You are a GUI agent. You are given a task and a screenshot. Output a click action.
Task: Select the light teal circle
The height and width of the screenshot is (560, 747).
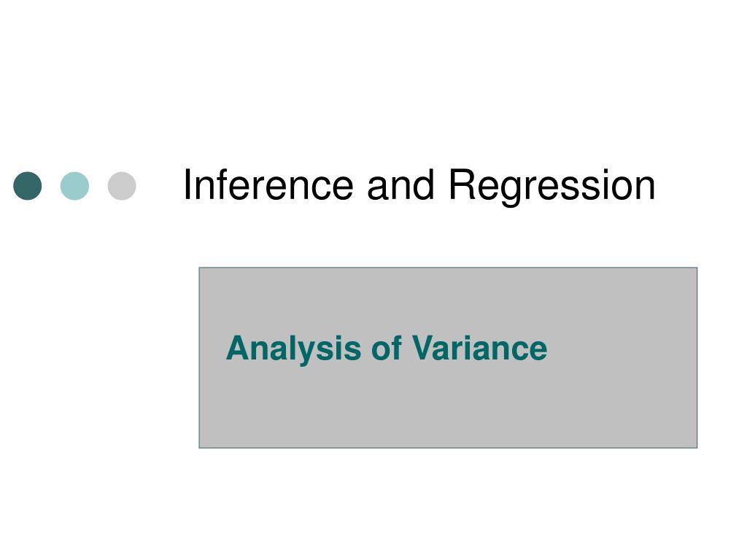[75, 186]
